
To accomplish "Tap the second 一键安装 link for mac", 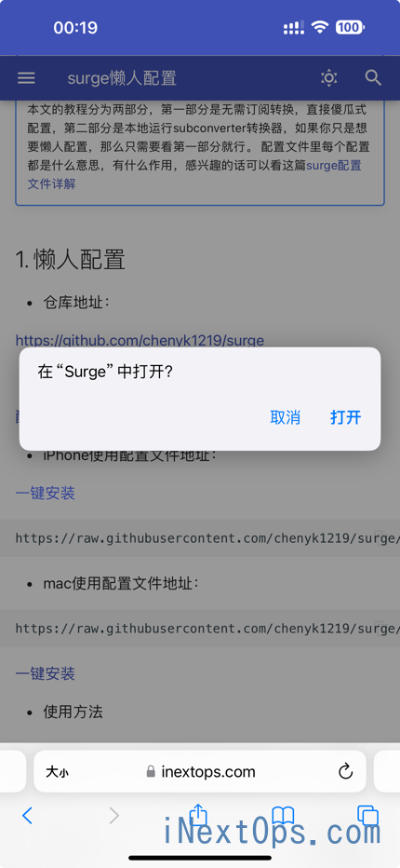I will coord(46,673).
